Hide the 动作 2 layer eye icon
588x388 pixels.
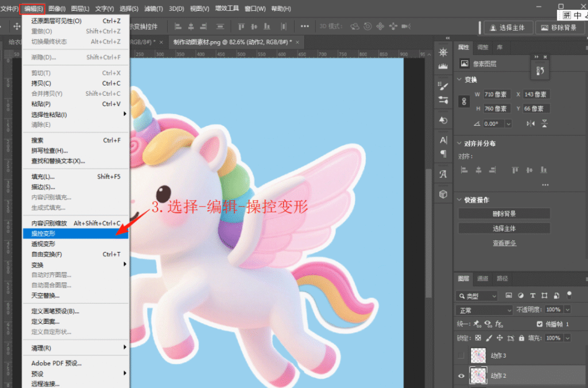461,375
